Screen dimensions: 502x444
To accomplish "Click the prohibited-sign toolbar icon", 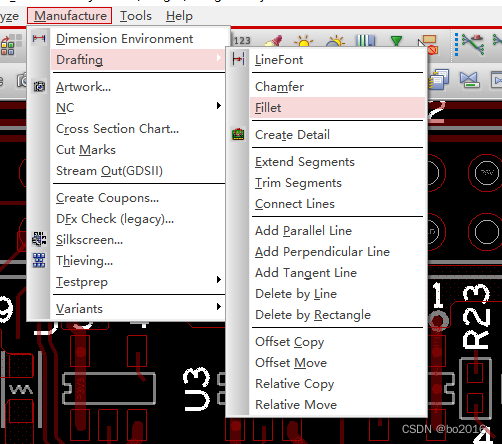I will click(428, 44).
